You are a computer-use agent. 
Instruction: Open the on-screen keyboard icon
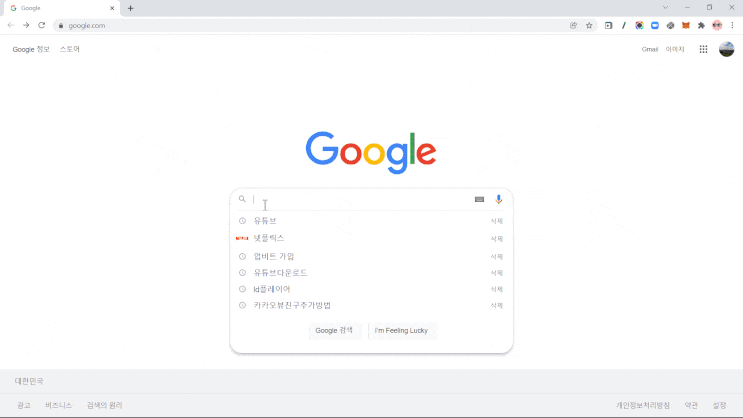[x=480, y=200]
